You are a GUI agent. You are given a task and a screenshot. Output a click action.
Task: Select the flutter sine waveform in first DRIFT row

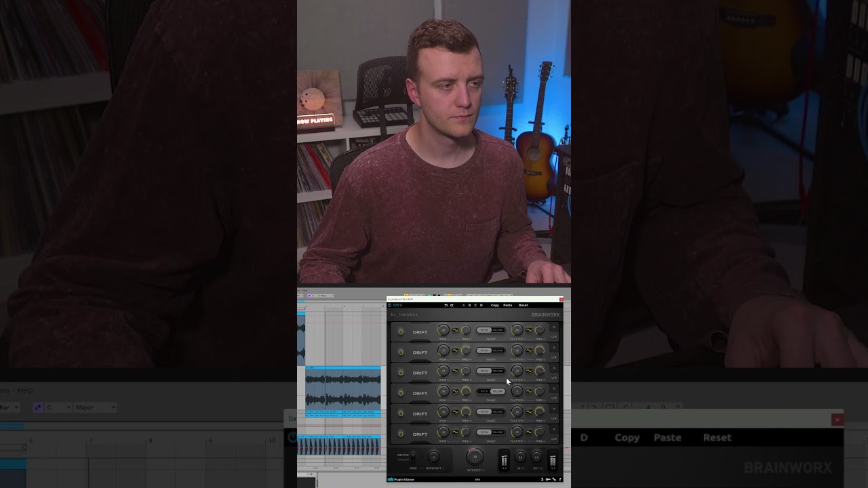[529, 330]
